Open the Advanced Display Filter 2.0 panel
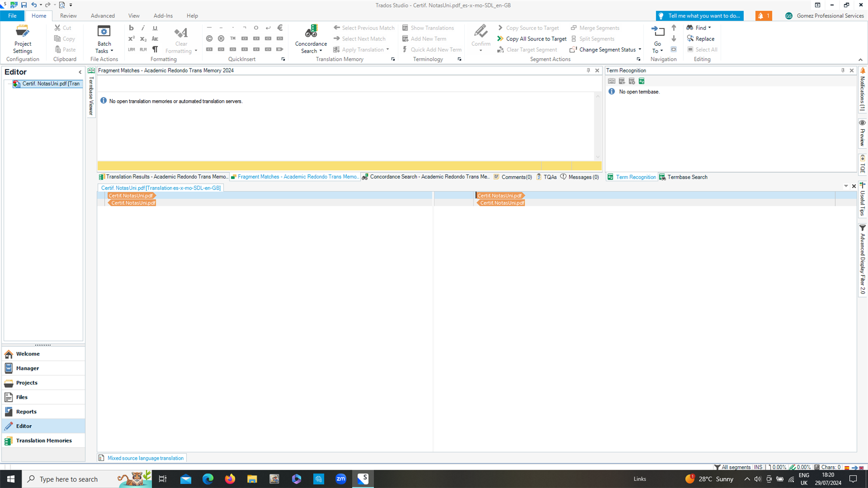This screenshot has height=488, width=868. click(x=863, y=259)
